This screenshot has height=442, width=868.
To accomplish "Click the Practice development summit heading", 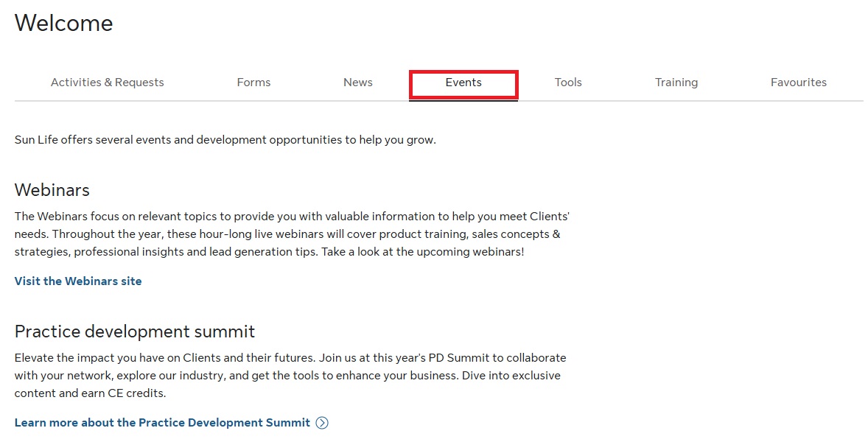I will point(135,331).
